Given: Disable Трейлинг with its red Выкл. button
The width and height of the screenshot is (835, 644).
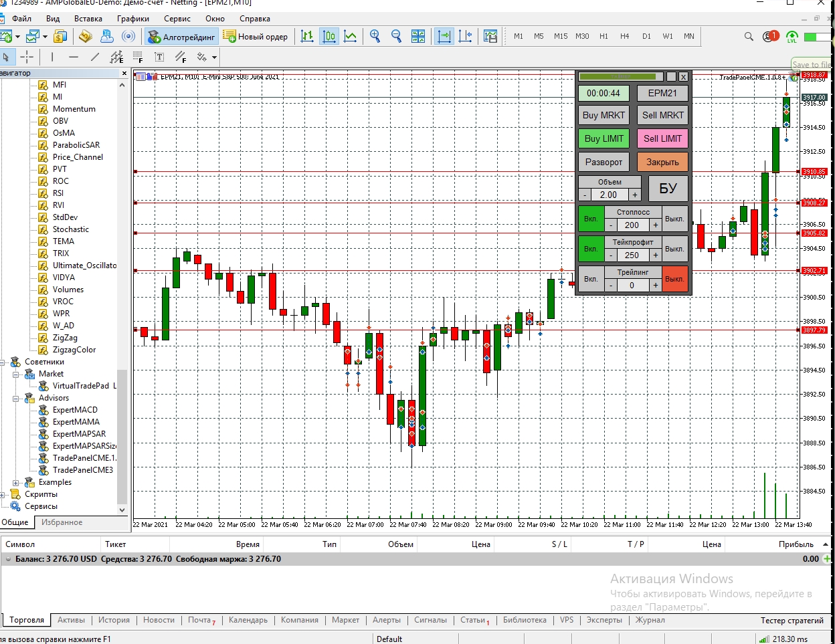Looking at the screenshot, I should [x=674, y=279].
